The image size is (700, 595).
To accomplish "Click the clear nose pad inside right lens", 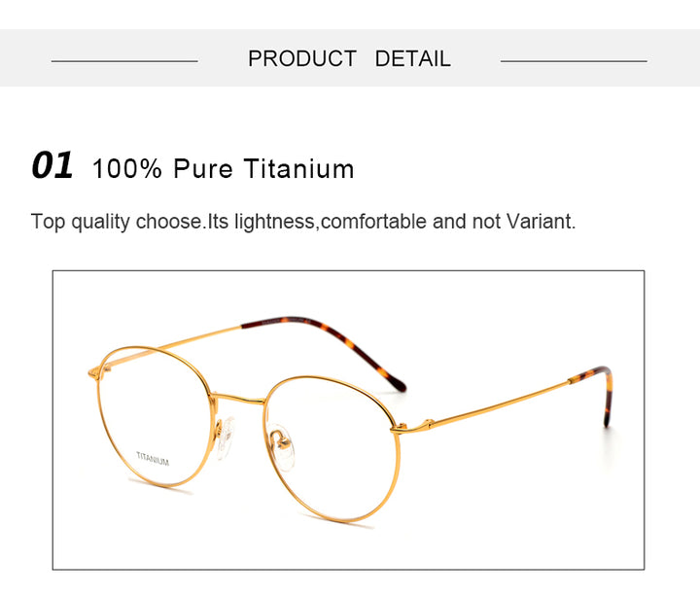I will point(283,446).
